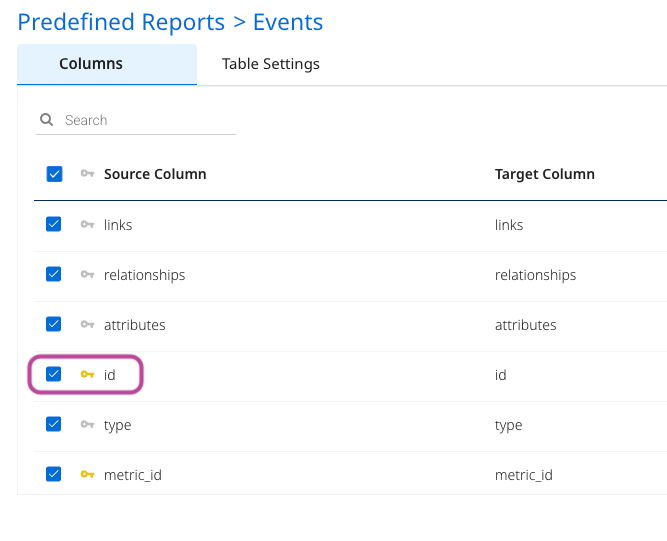Click the yellow key icon for id

click(87, 375)
